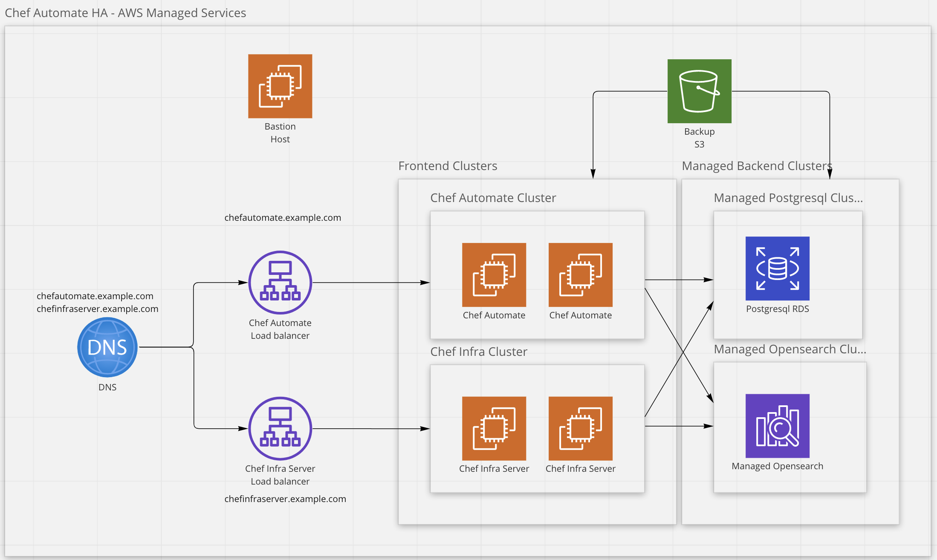Click the 'Managed Opensearch' caption under the icon
Screen dimensions: 937x560
[778, 466]
